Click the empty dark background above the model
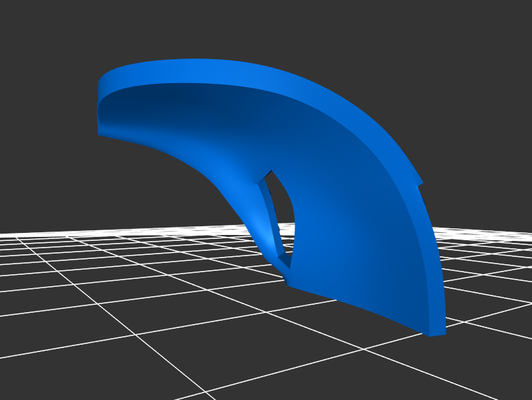The image size is (532, 400). coord(266,27)
